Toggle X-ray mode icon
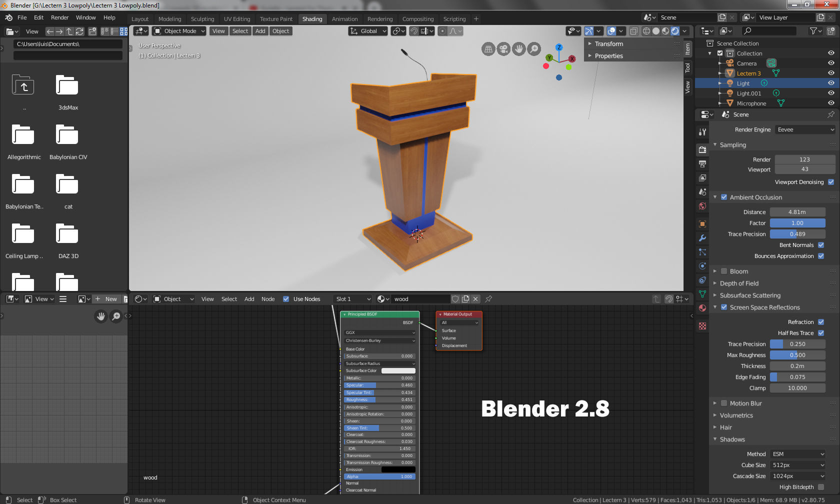This screenshot has height=504, width=840. pos(633,31)
